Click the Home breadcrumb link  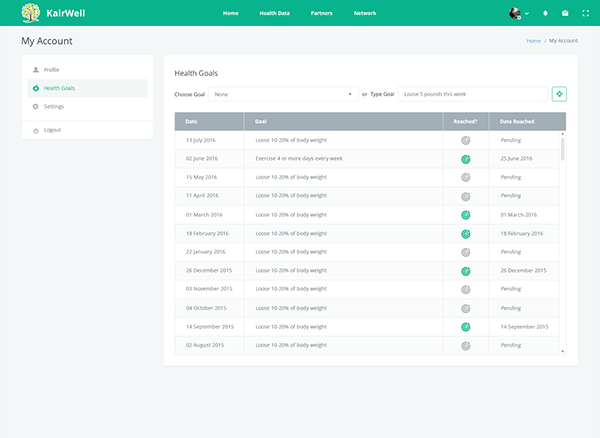(x=533, y=41)
